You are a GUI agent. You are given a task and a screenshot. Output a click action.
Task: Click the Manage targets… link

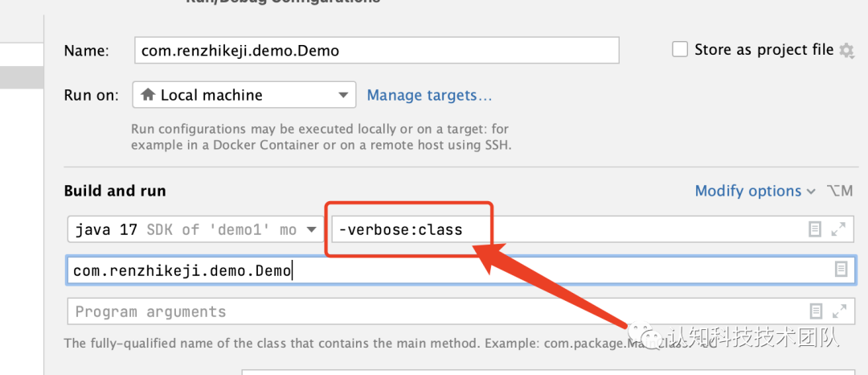429,95
